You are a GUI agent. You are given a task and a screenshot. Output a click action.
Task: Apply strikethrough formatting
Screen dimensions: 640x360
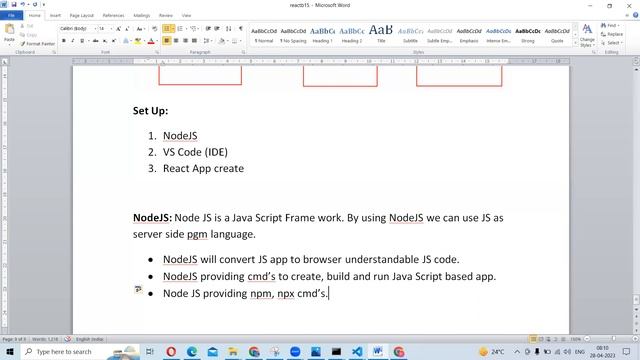point(95,41)
